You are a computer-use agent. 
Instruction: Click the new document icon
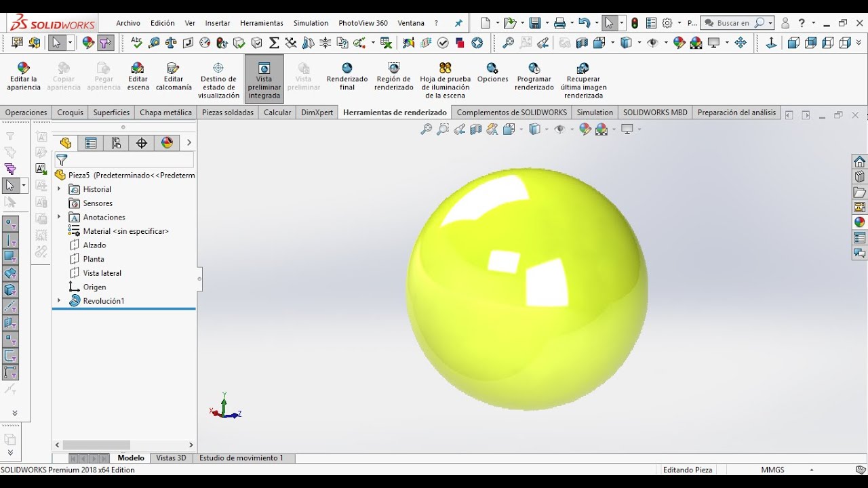point(486,23)
